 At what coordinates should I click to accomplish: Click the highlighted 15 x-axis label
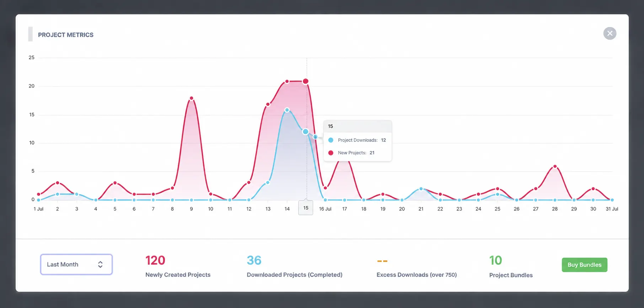click(306, 208)
